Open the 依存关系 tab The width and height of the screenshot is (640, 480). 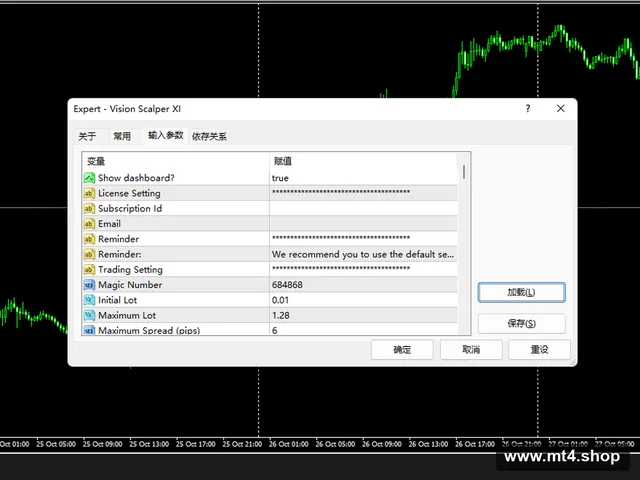pos(209,136)
